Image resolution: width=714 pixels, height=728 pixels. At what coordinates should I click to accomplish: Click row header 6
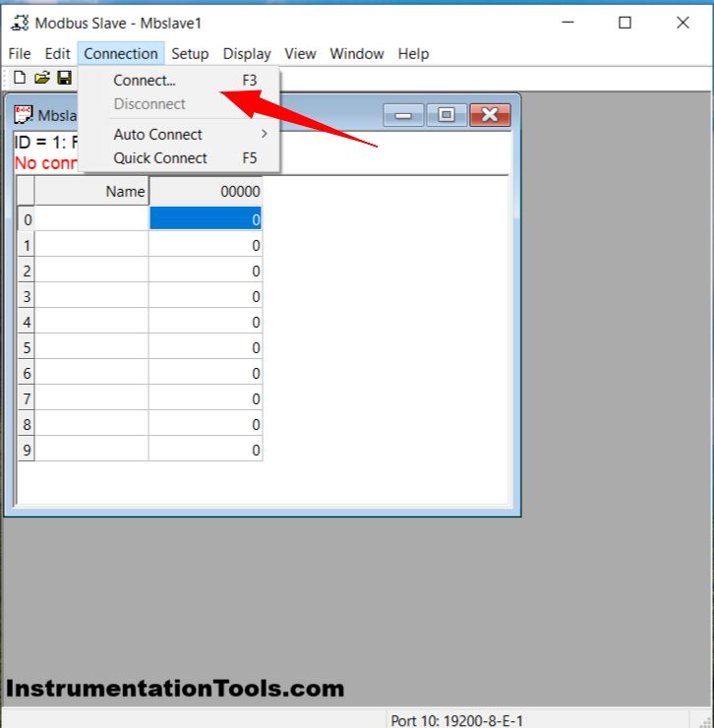pos(26,372)
